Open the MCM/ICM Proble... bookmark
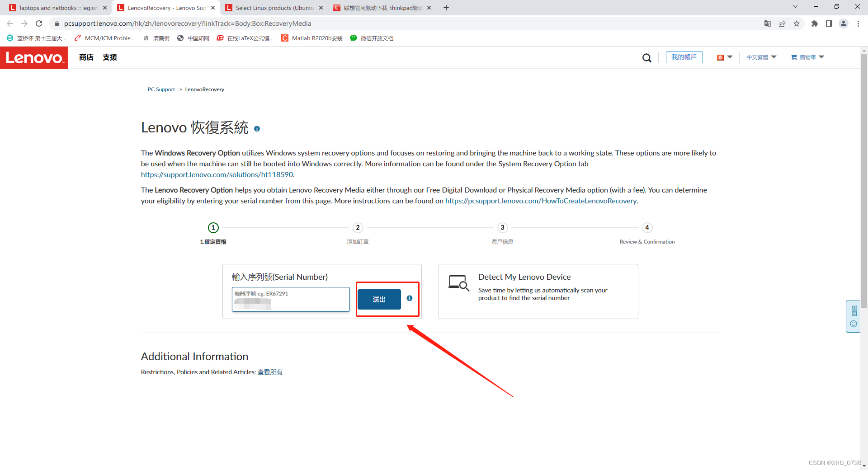The width and height of the screenshot is (868, 470). 105,38
